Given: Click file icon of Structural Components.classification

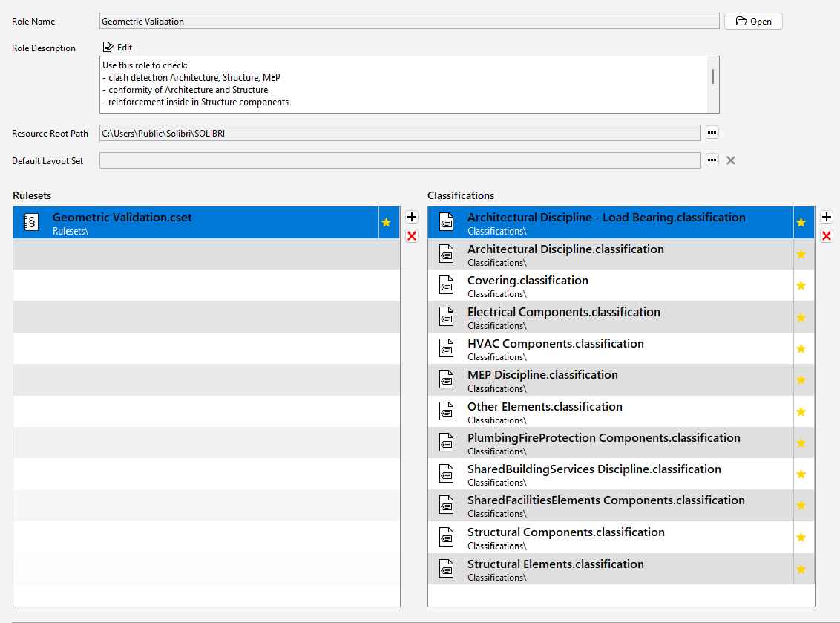Looking at the screenshot, I should tap(446, 537).
